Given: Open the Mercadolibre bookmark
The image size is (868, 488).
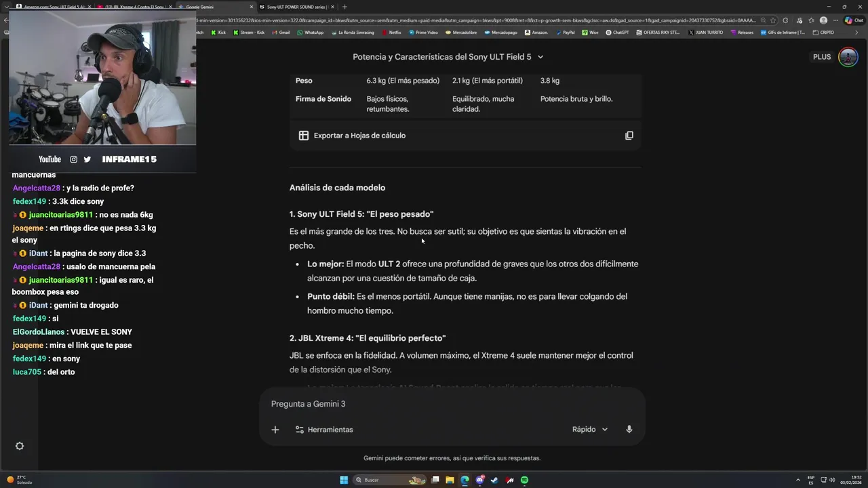Looking at the screenshot, I should [x=460, y=33].
